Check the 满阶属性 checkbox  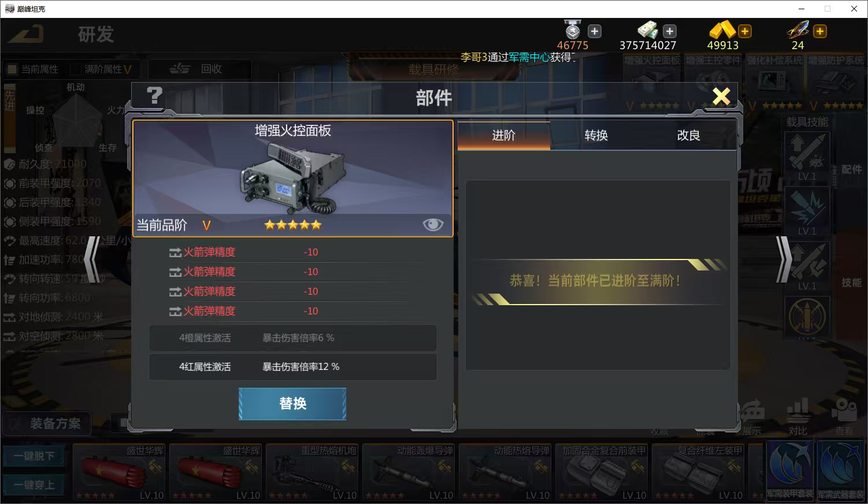75,69
